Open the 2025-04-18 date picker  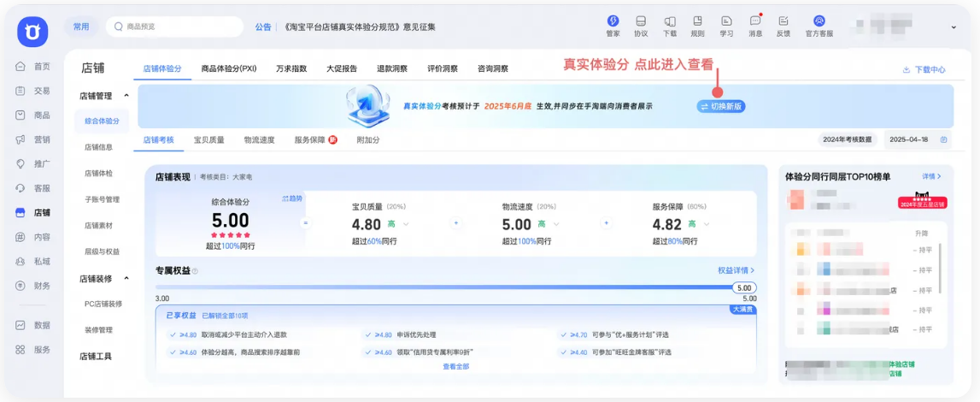pyautogui.click(x=918, y=140)
